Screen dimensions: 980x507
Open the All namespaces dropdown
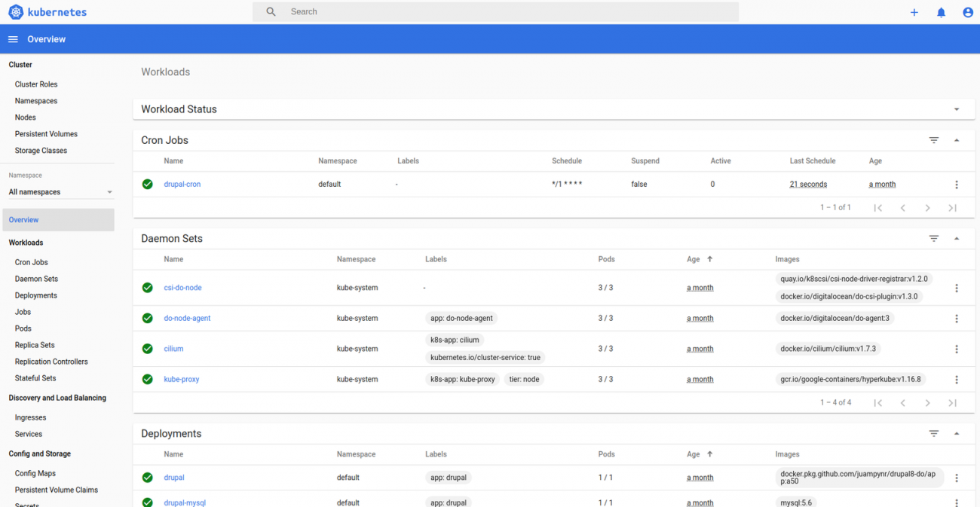coord(61,192)
